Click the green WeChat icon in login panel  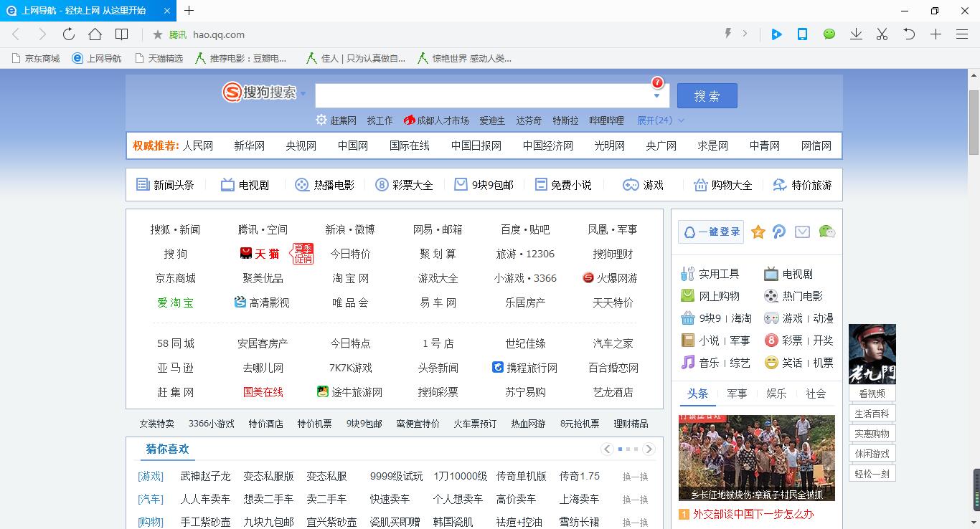pos(826,232)
